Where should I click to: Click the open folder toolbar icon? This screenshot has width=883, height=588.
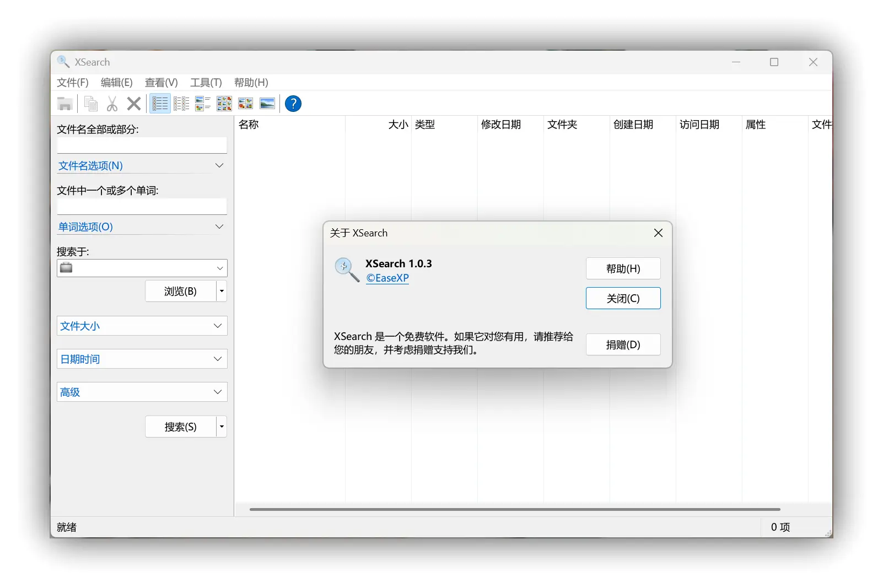(65, 104)
